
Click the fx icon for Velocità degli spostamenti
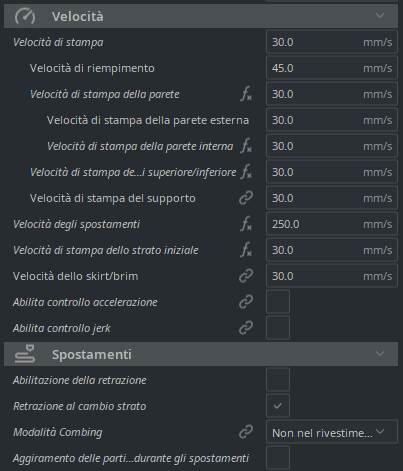[x=246, y=224]
